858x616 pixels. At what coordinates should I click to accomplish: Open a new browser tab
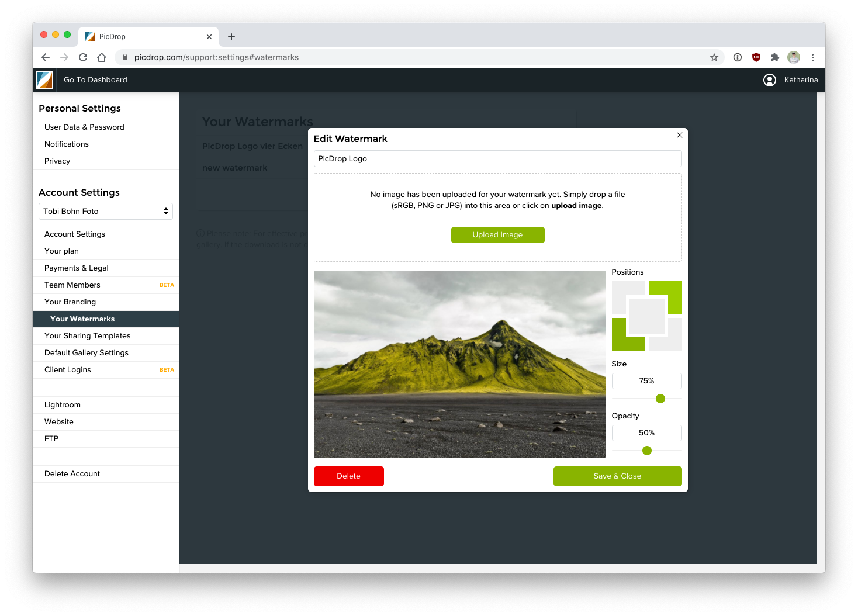[231, 37]
